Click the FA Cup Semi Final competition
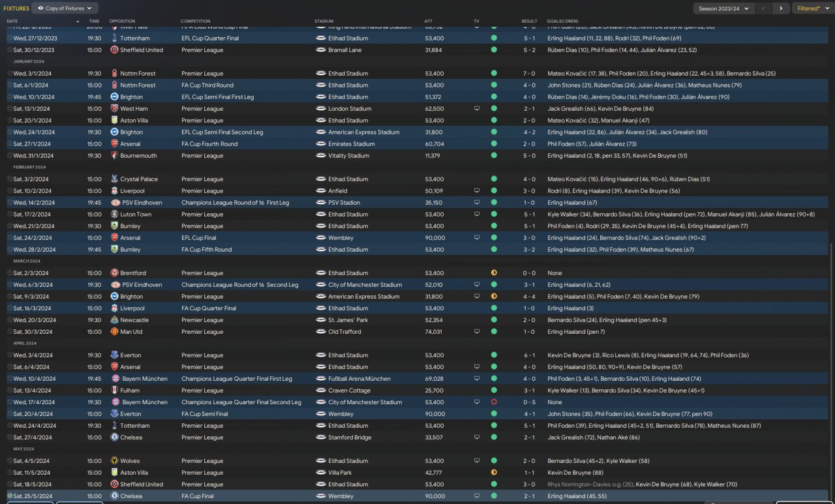Screen dimensions: 835x504 [x=204, y=414]
